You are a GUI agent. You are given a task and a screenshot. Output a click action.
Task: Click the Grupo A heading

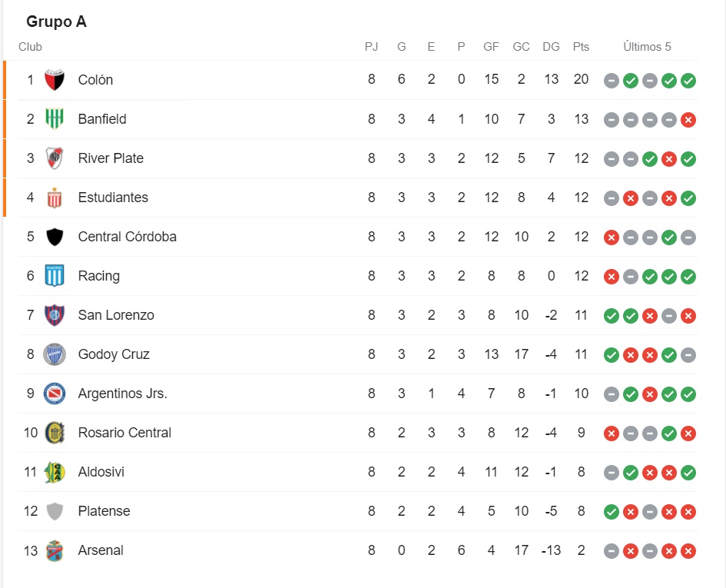[57, 22]
